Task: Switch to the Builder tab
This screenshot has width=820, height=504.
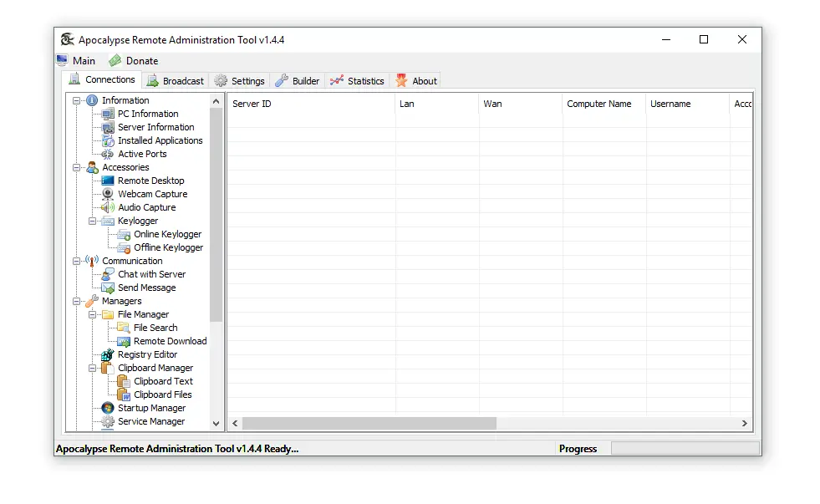Action: [298, 81]
